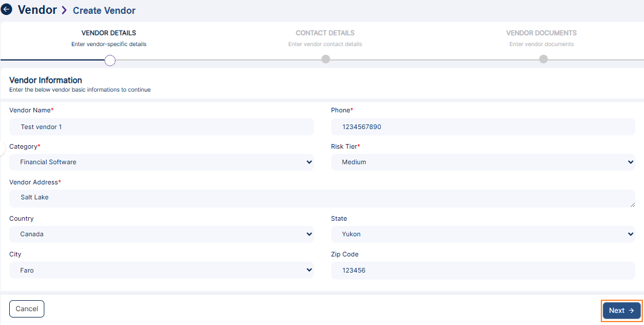Click the back arrow icon beside Vendor
The image size is (644, 325).
pyautogui.click(x=7, y=10)
